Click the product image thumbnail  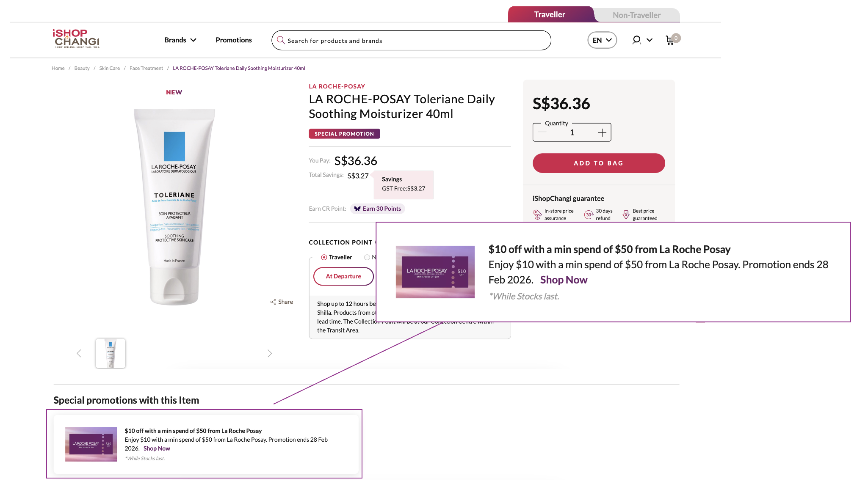pos(111,354)
